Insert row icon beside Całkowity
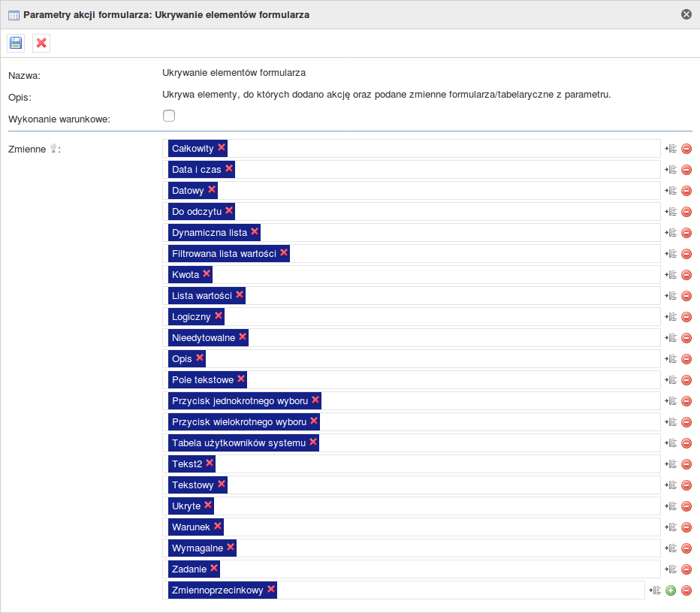700x613 pixels. pos(671,149)
